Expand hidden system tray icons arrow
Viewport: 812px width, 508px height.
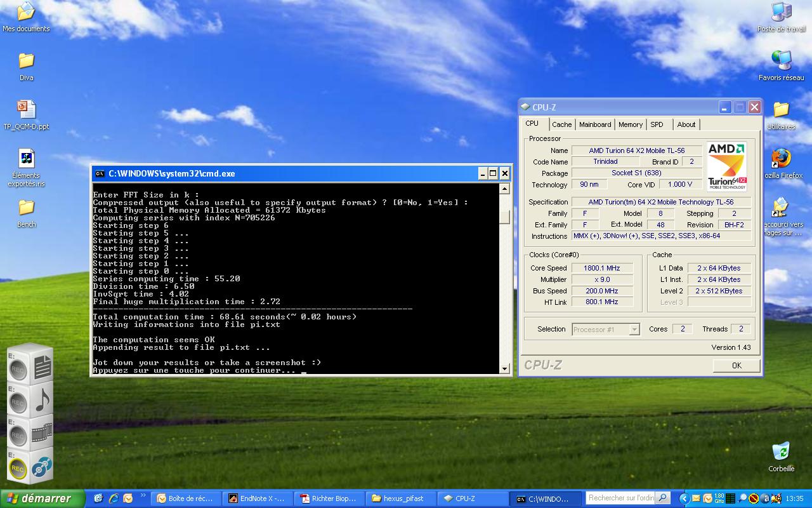click(x=684, y=498)
